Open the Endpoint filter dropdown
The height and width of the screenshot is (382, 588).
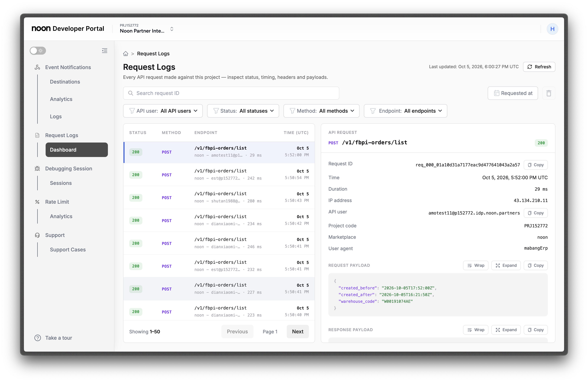[405, 111]
